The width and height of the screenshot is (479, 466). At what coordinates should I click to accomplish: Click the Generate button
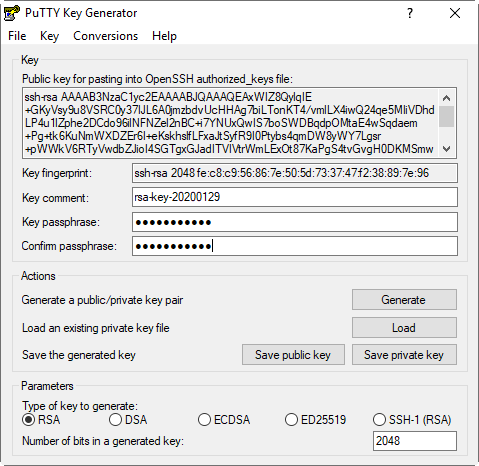[x=404, y=300]
